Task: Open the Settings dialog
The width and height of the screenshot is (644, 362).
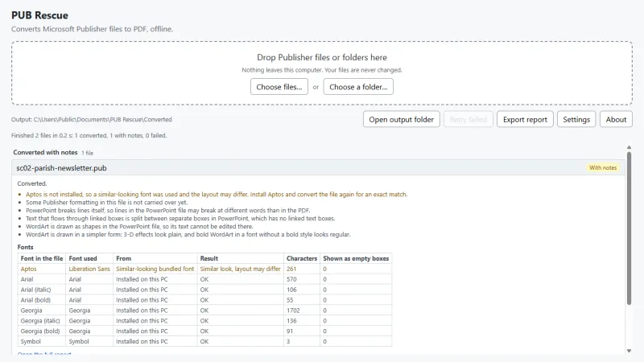Action: [x=576, y=119]
